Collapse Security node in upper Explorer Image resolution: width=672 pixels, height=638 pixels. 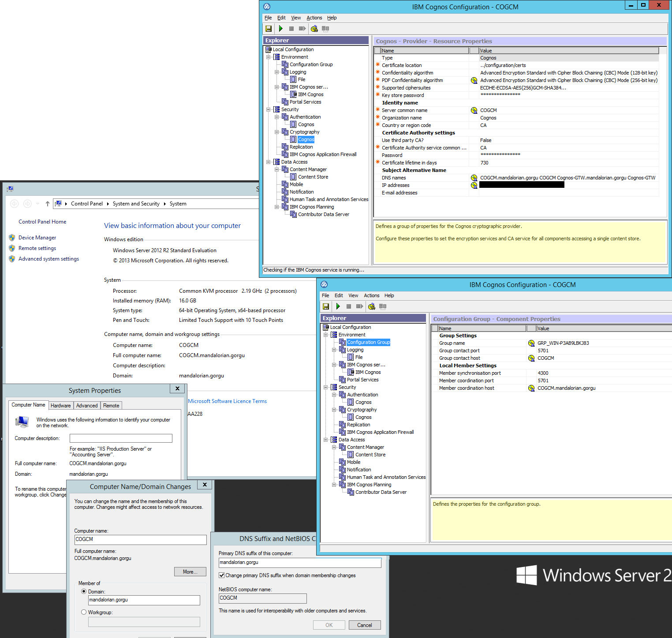(x=268, y=109)
